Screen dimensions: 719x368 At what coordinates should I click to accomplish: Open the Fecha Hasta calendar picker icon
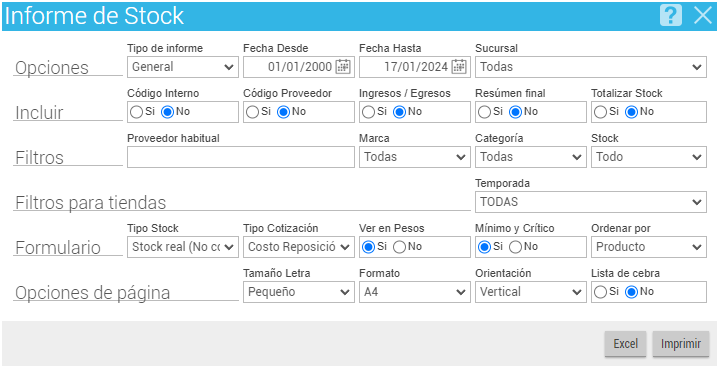pos(459,67)
